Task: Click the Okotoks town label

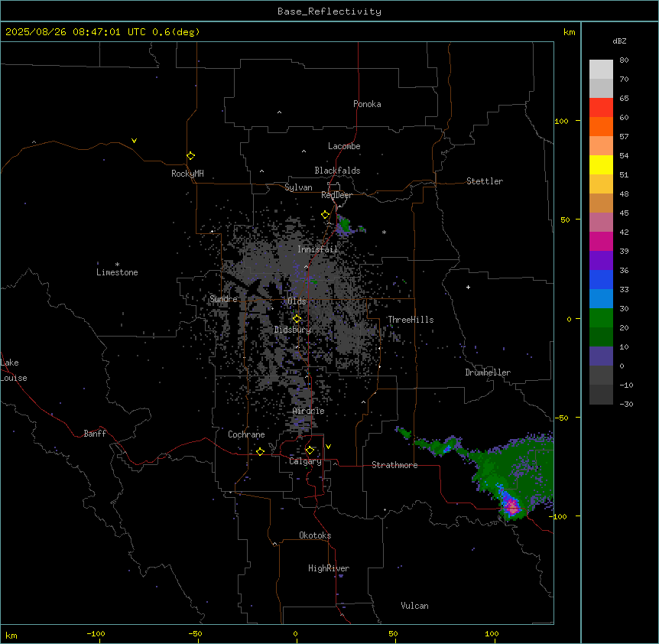Action: (x=315, y=535)
